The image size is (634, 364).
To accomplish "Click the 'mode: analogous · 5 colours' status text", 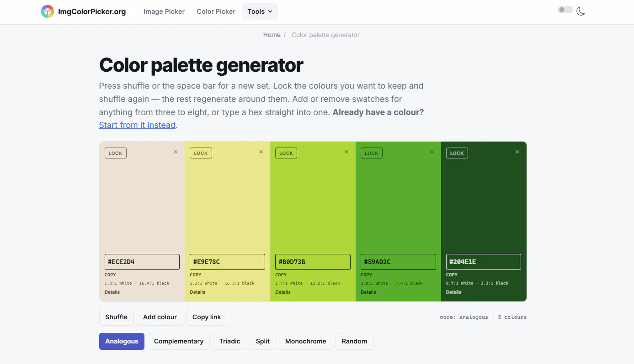I will [483, 317].
